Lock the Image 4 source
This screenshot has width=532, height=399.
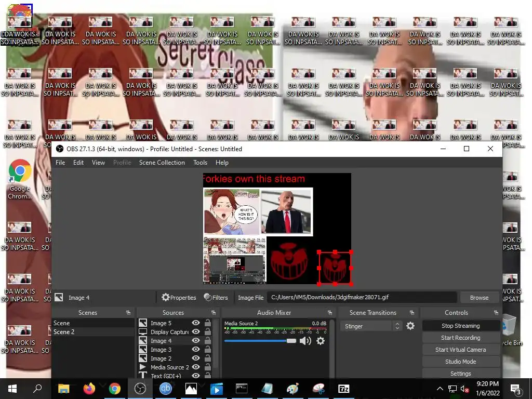(208, 340)
